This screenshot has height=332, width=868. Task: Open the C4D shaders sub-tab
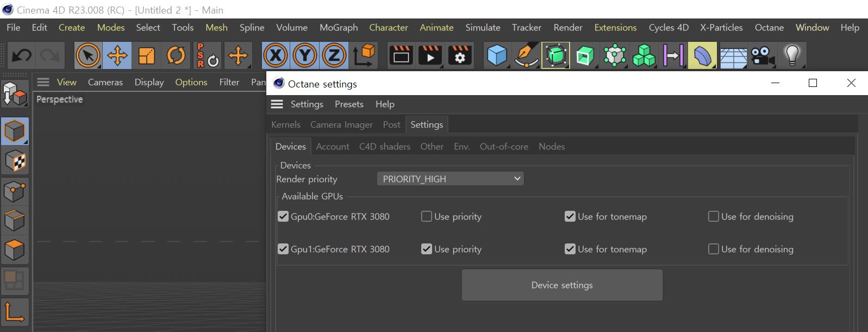[x=385, y=146]
